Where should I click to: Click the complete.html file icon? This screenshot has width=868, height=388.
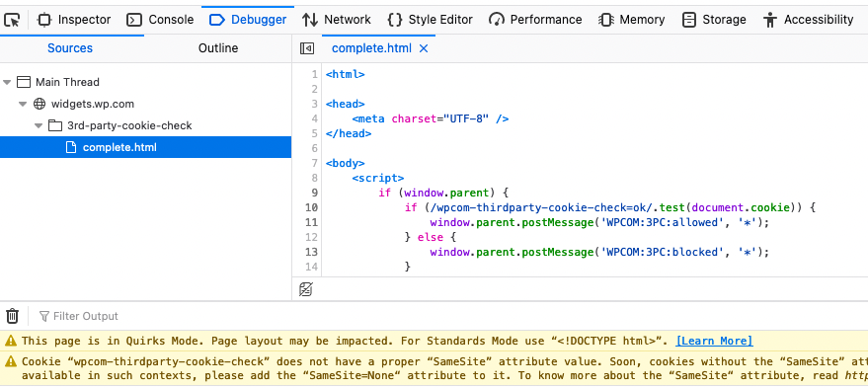point(70,147)
